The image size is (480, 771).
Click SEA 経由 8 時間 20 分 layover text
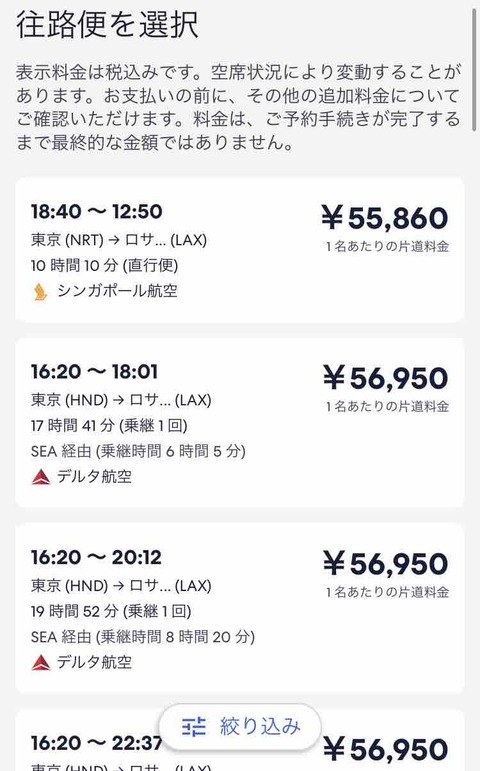[x=143, y=637]
